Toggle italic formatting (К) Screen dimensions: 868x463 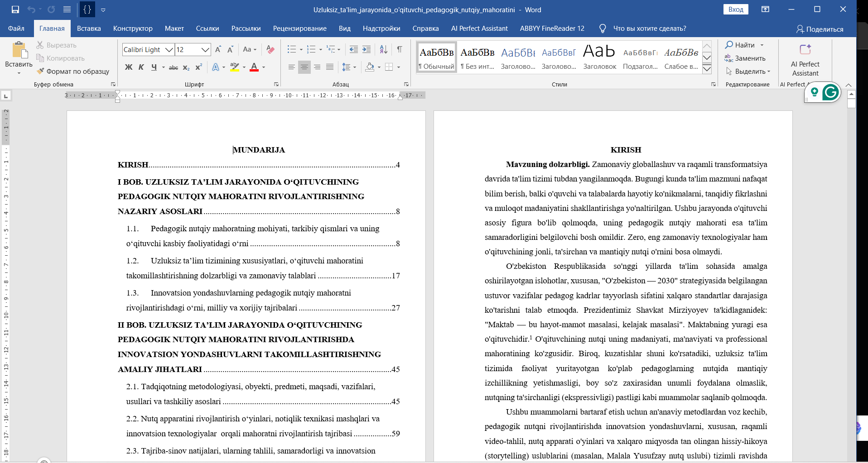click(141, 67)
